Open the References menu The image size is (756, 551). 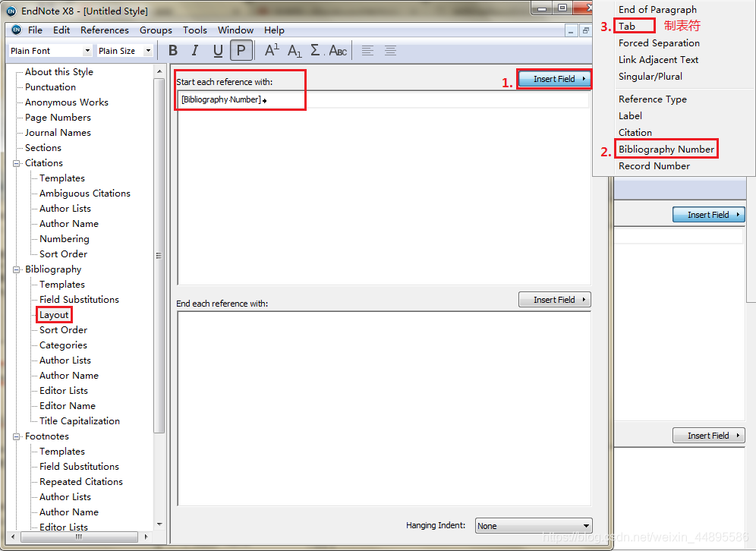click(x=105, y=30)
